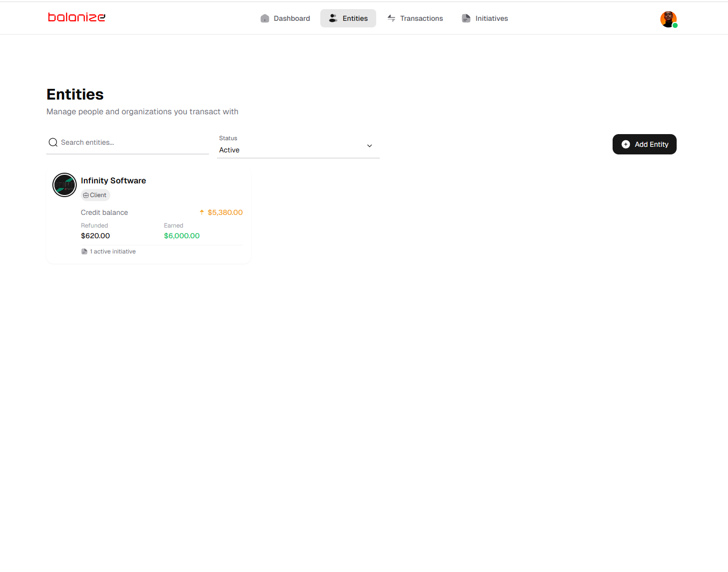Focus the Search entities field
This screenshot has width=728, height=572.
[132, 142]
